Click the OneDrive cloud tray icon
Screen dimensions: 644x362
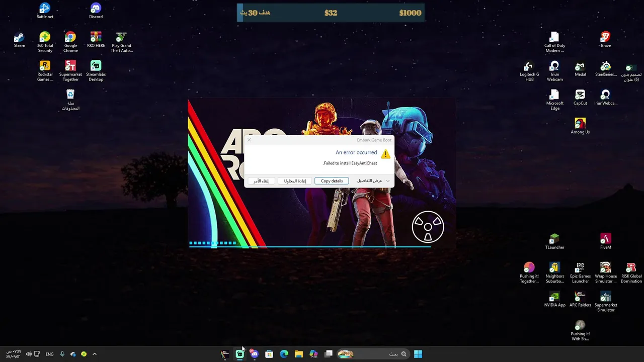[x=73, y=354]
